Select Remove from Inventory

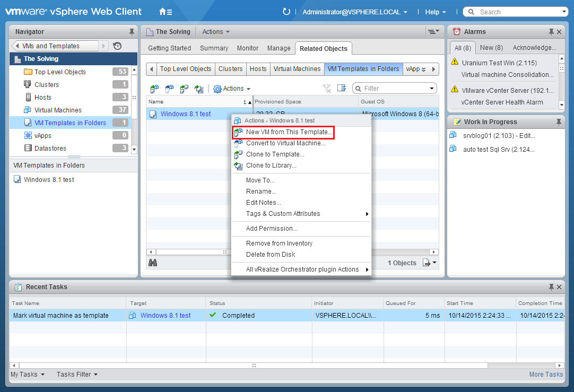click(279, 243)
